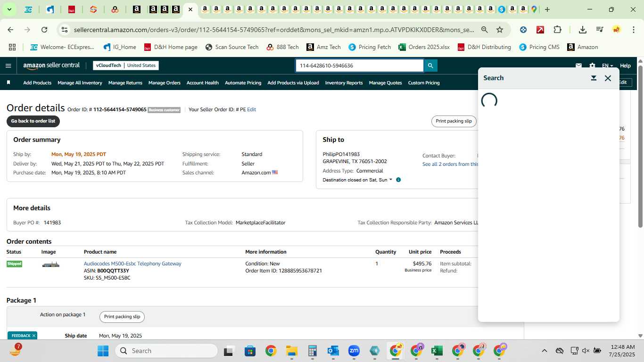
Task: Open File Explorer from the taskbar
Action: pos(291,351)
